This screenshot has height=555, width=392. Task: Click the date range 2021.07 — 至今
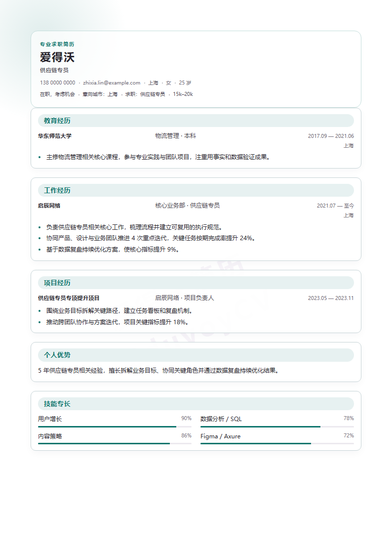tap(335, 206)
